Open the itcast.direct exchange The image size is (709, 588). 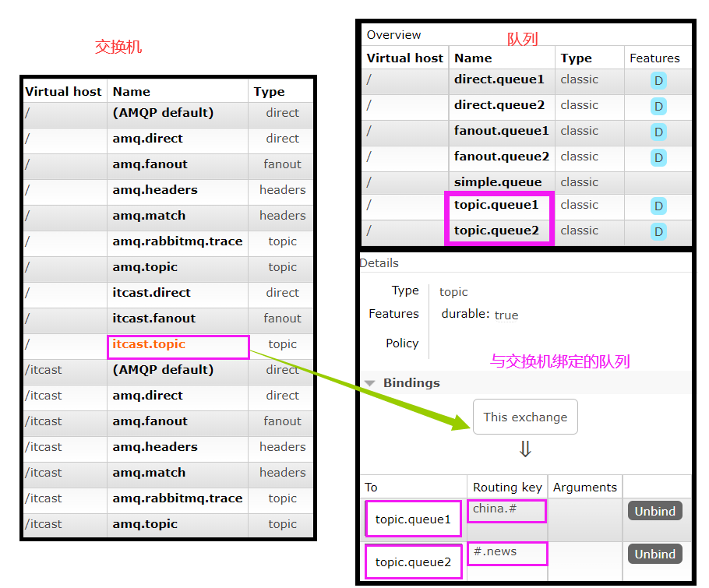pyautogui.click(x=151, y=292)
